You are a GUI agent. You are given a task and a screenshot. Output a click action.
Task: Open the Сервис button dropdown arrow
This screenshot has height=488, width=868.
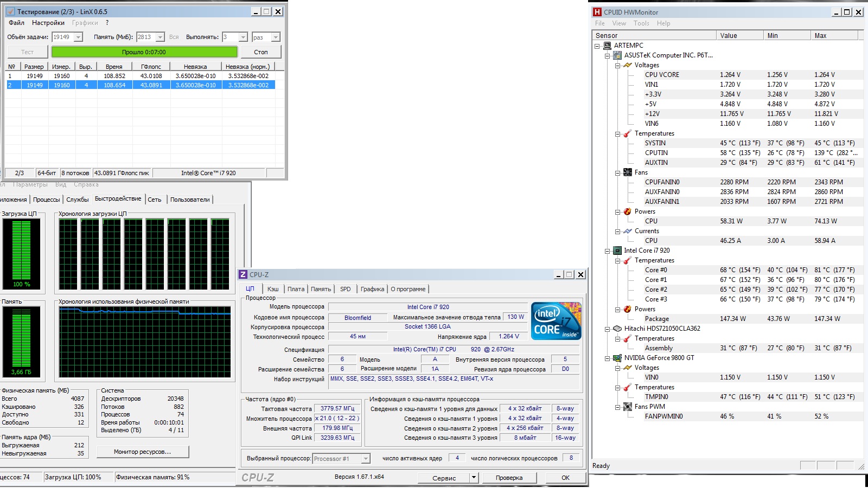(474, 478)
